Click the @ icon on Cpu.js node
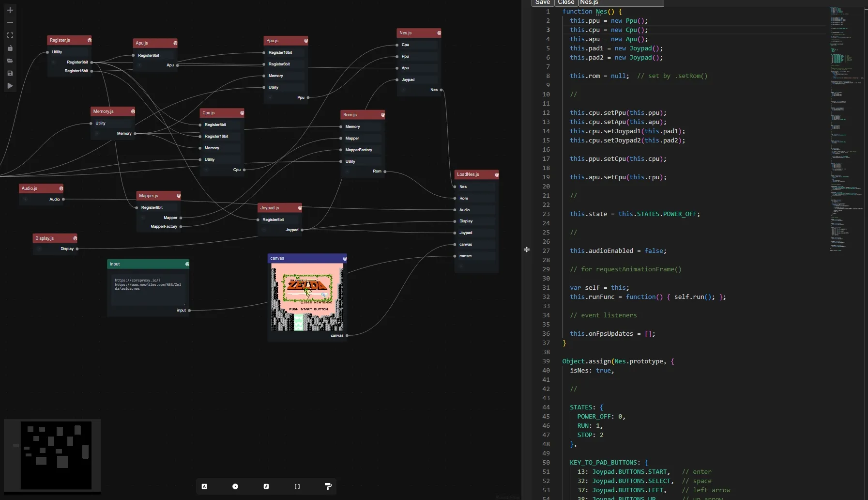This screenshot has width=868, height=500. pyautogui.click(x=242, y=113)
